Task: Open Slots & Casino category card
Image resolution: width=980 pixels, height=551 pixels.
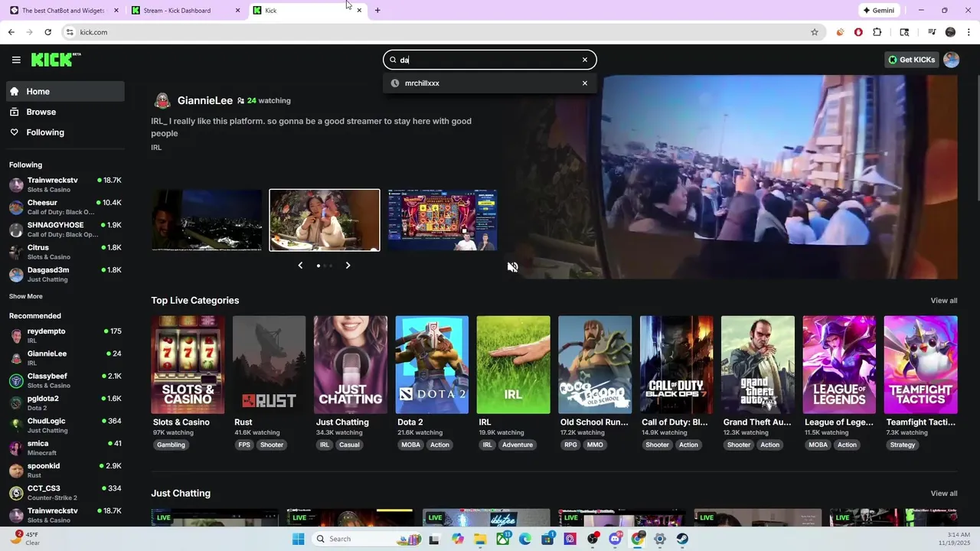Action: pyautogui.click(x=188, y=365)
